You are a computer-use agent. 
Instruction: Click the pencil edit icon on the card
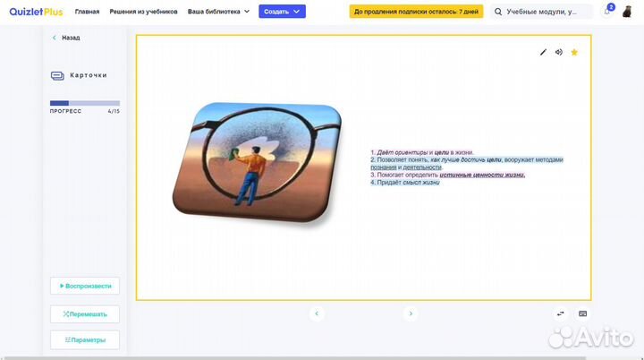543,52
